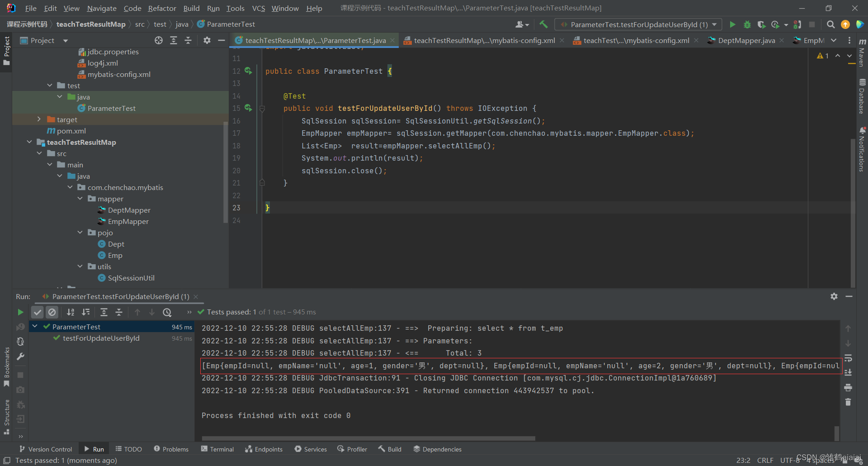The width and height of the screenshot is (868, 466).
Task: Switch to DeptMapper.java editor tab
Action: pyautogui.click(x=746, y=40)
